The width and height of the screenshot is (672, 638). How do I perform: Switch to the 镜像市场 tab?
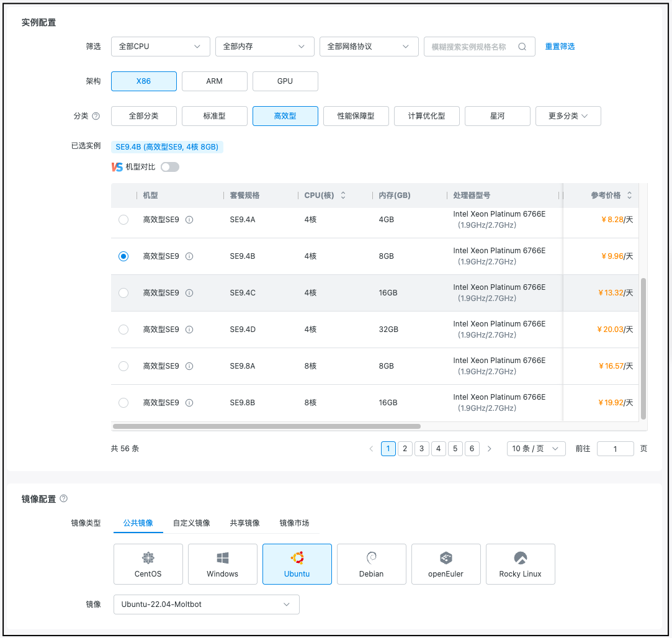[x=294, y=523]
